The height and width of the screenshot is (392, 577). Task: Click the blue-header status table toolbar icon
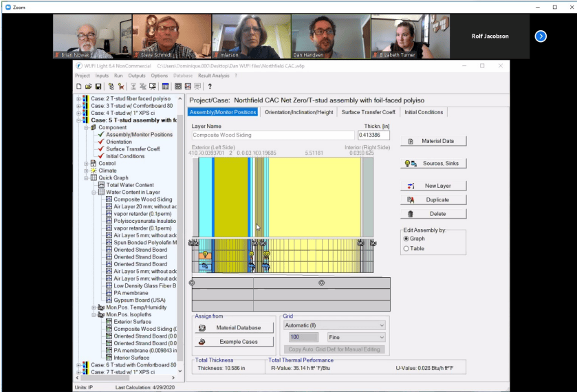coord(165,86)
